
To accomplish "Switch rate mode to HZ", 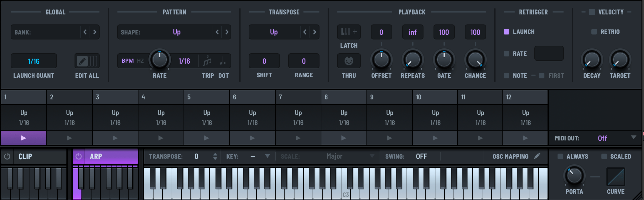I will pos(140,61).
